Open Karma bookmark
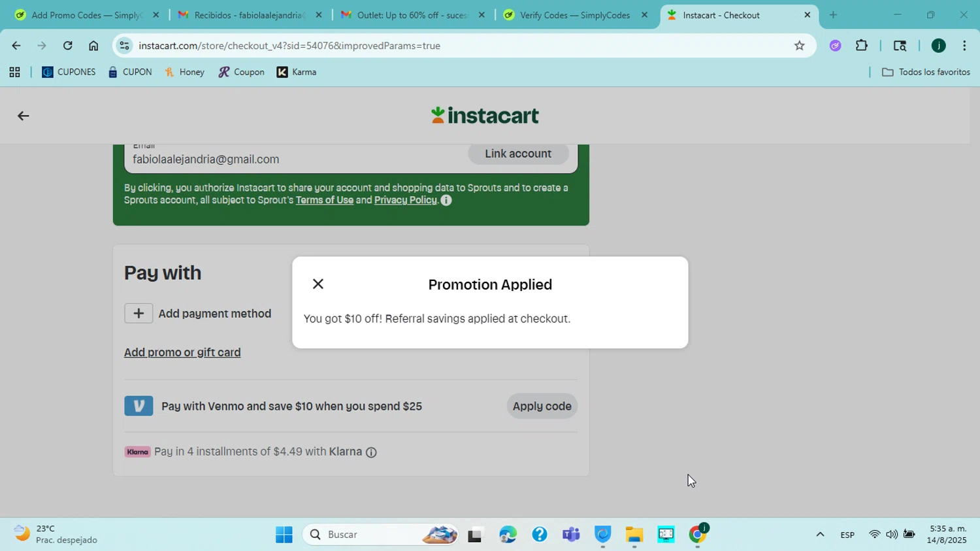Screen dimensions: 980x551 (297, 73)
